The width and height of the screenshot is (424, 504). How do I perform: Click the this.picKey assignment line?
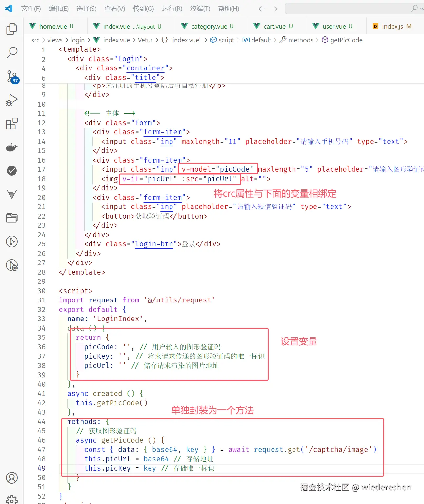[x=149, y=468]
